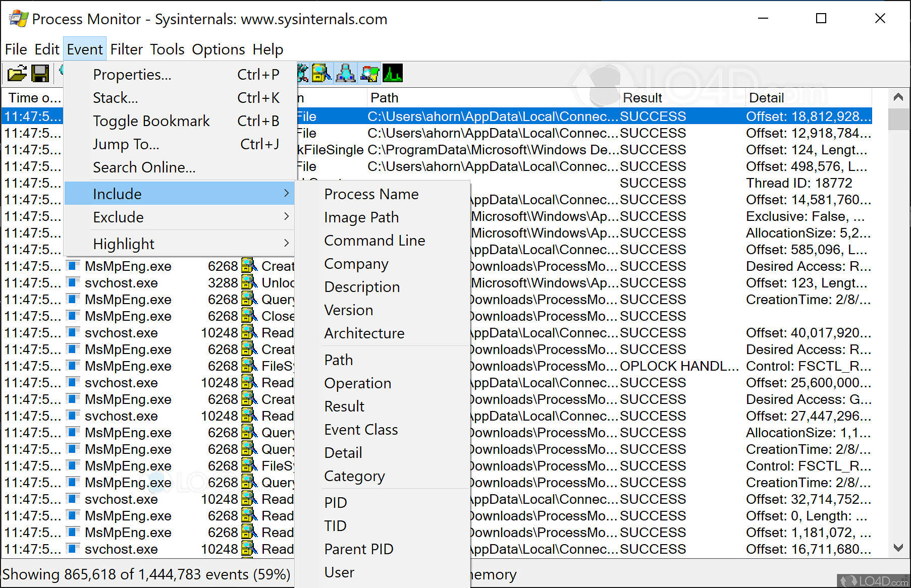Expand the Include submenu arrow

click(x=286, y=193)
